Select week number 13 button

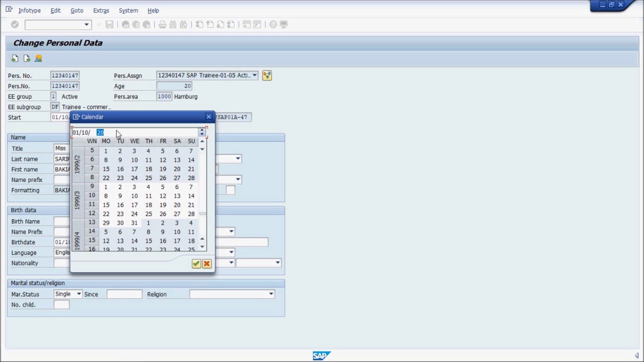tap(92, 222)
